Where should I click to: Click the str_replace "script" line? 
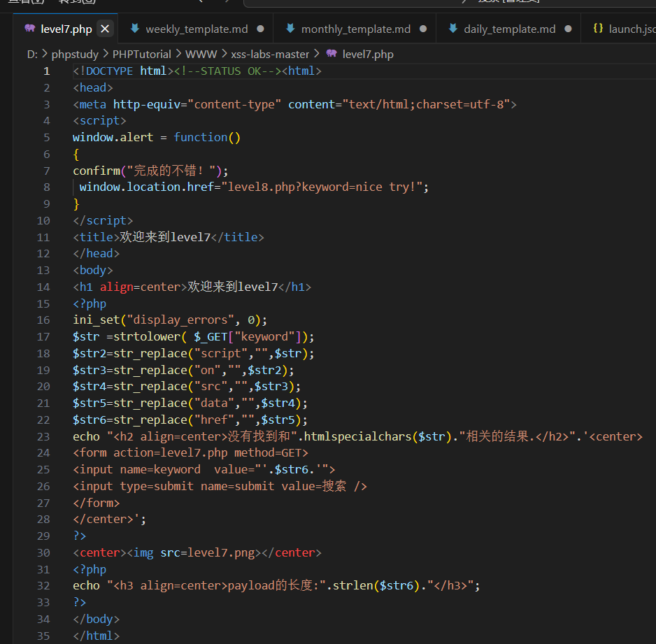193,353
